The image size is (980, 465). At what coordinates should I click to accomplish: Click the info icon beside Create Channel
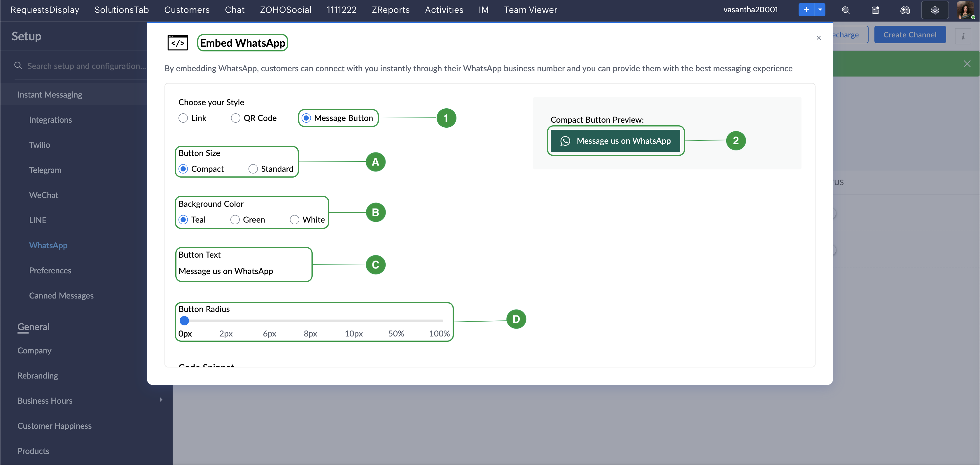pyautogui.click(x=963, y=36)
